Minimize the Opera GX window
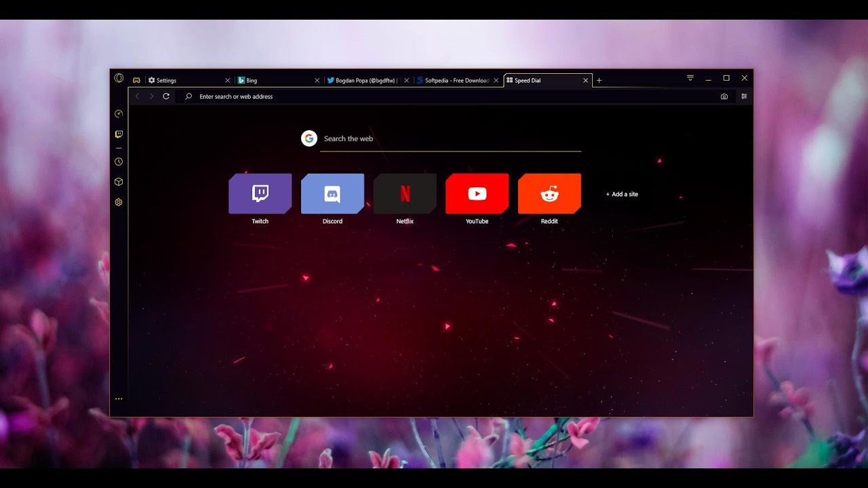The image size is (868, 488). (708, 79)
